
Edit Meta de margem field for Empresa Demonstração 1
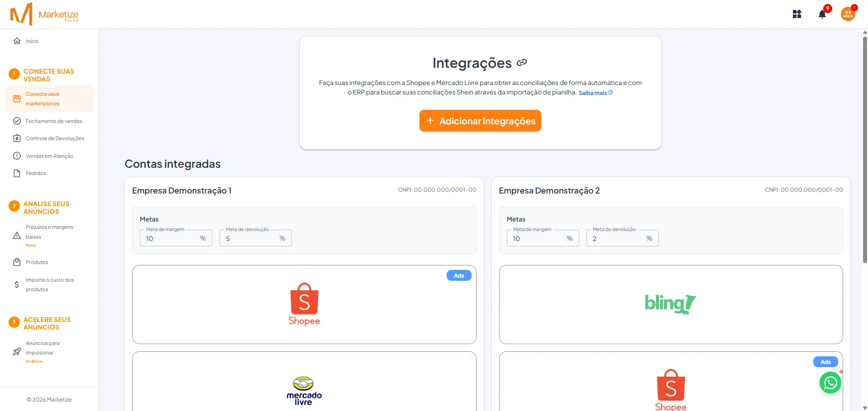176,238
